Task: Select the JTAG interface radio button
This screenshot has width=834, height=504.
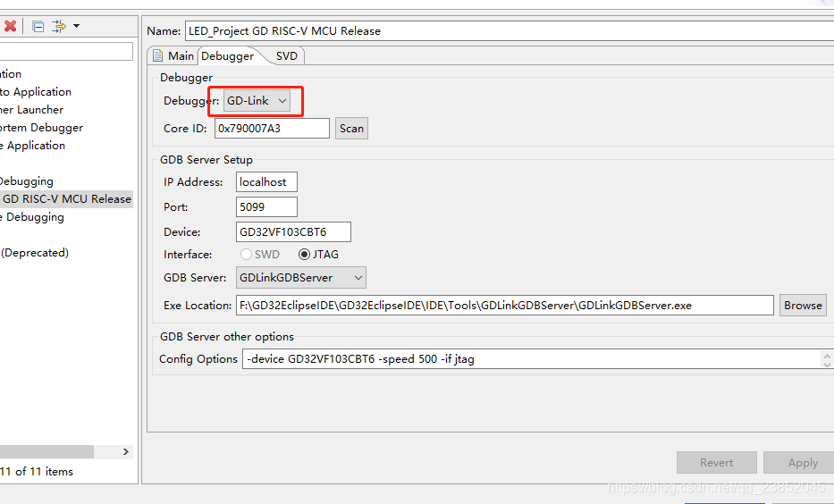Action: coord(304,254)
